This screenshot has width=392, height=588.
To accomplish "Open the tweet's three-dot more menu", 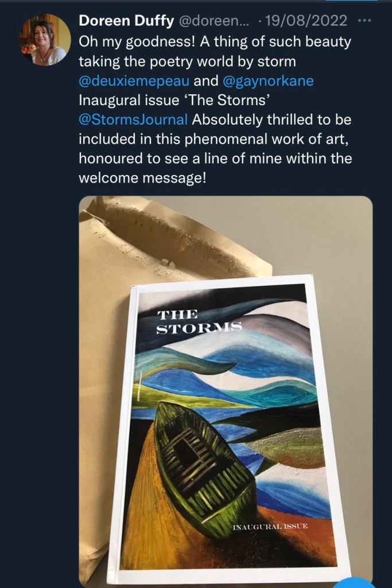I will pyautogui.click(x=364, y=21).
